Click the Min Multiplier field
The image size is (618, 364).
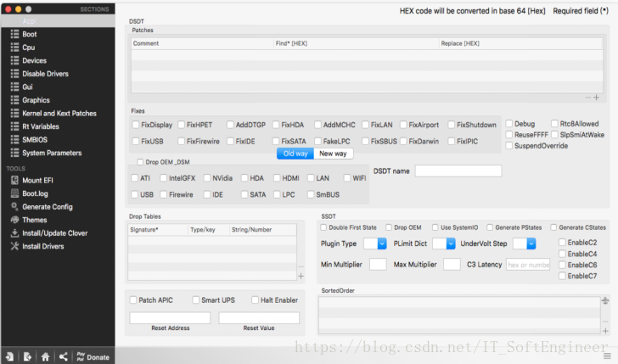coord(378,265)
